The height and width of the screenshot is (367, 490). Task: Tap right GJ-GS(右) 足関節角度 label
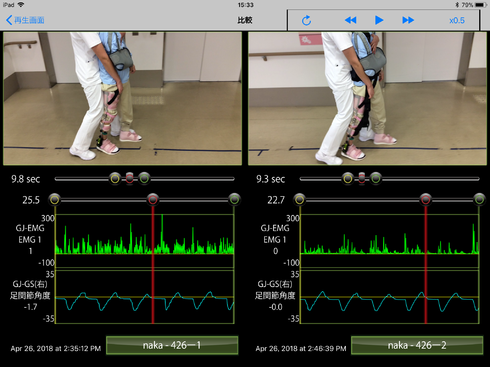(x=275, y=290)
